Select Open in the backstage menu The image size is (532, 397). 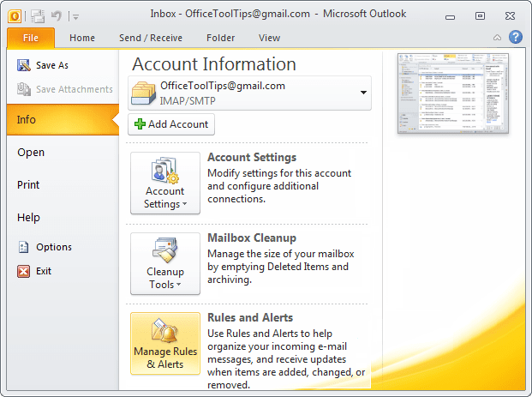[x=31, y=152]
